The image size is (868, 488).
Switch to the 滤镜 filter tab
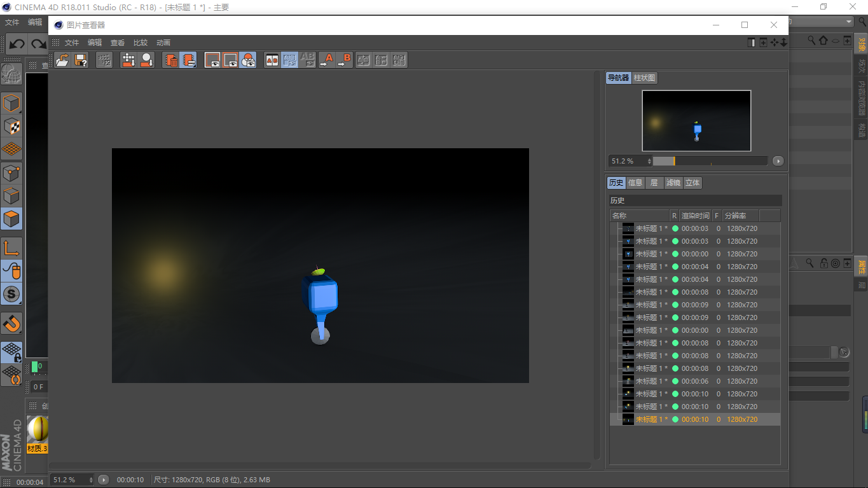click(673, 183)
